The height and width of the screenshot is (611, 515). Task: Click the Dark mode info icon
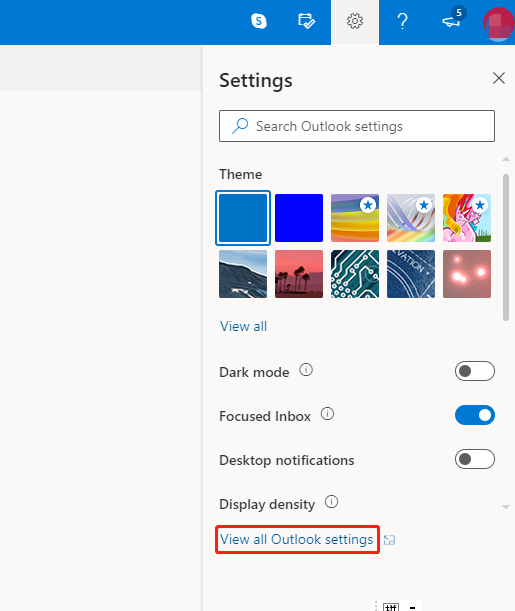pos(306,369)
